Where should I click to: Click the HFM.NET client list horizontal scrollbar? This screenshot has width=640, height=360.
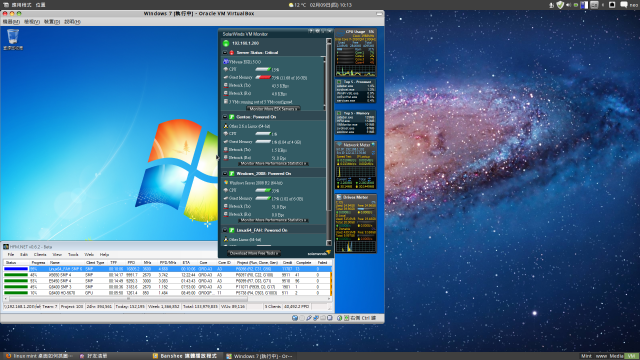(x=166, y=299)
